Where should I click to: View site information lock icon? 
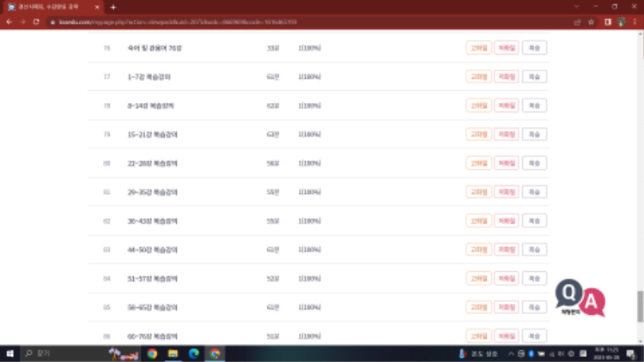pos(52,22)
